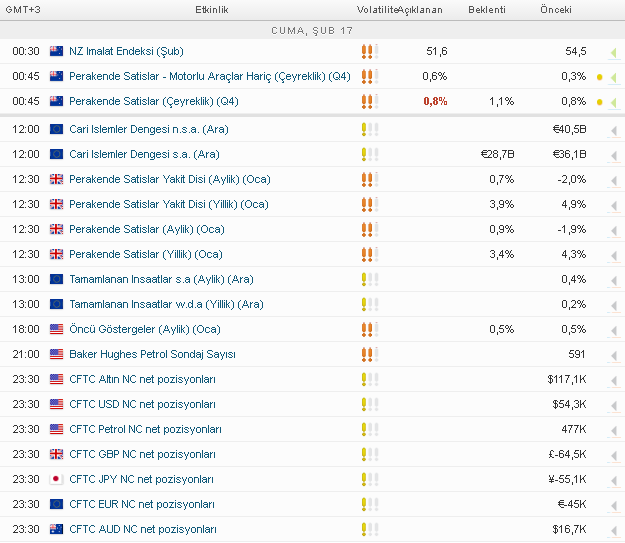Image resolution: width=625 pixels, height=543 pixels.
Task: Open Öncü Göstergeler (Aylık) (Oca) event link
Action: (145, 329)
